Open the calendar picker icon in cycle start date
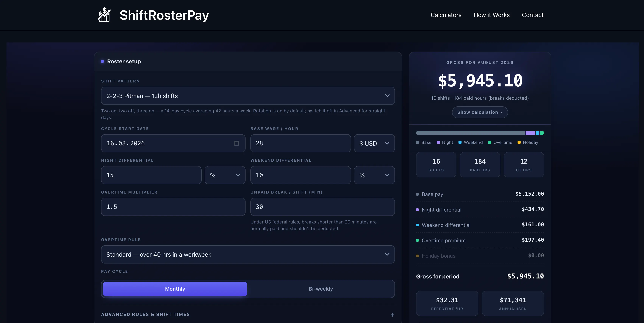The image size is (644, 323). click(236, 143)
